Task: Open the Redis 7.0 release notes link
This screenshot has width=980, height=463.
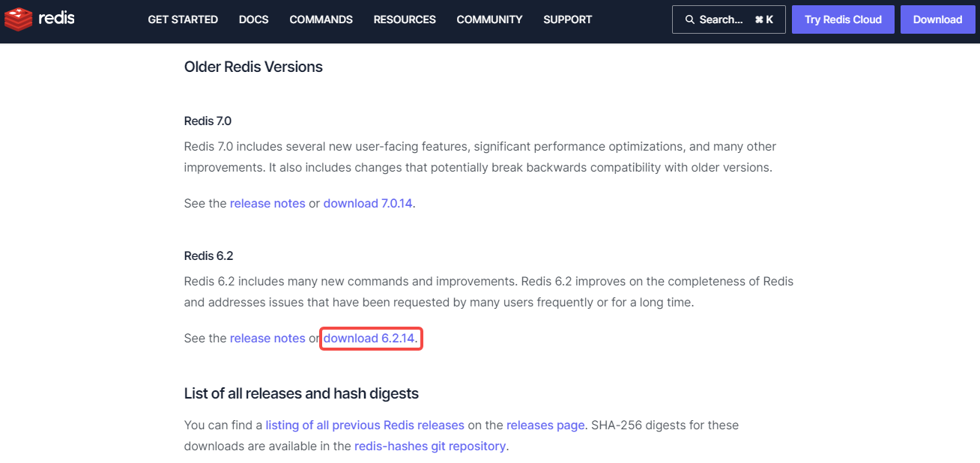Action: pyautogui.click(x=267, y=203)
